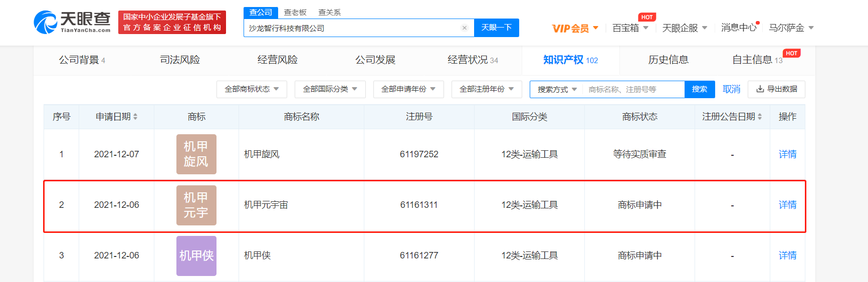Select registration number 61197252
Viewport: 868px width, 282px height.
(x=419, y=154)
